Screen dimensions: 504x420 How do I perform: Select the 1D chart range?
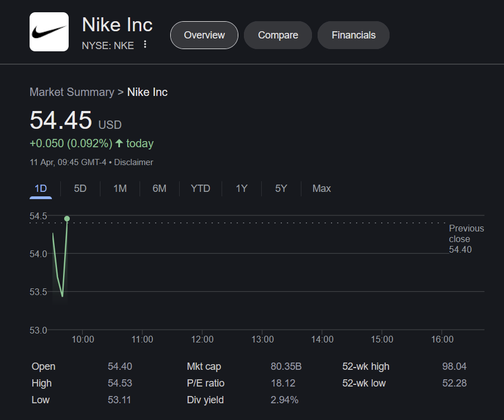[41, 189]
